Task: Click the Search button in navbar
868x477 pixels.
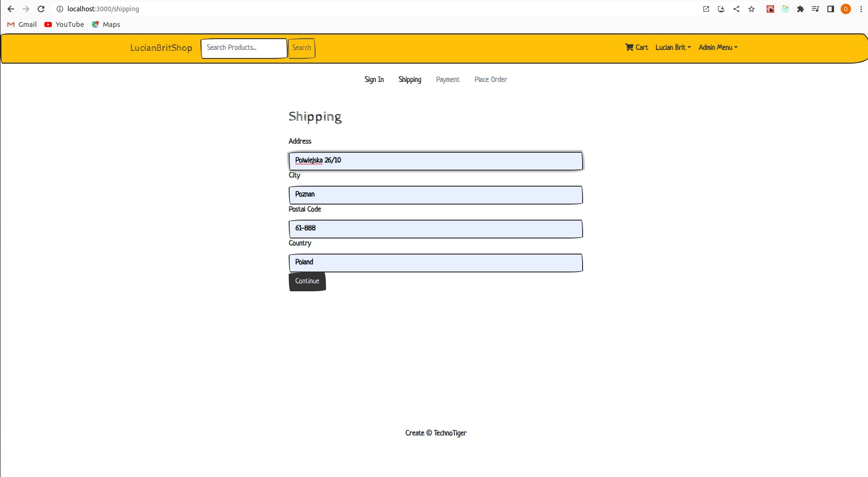Action: (301, 48)
